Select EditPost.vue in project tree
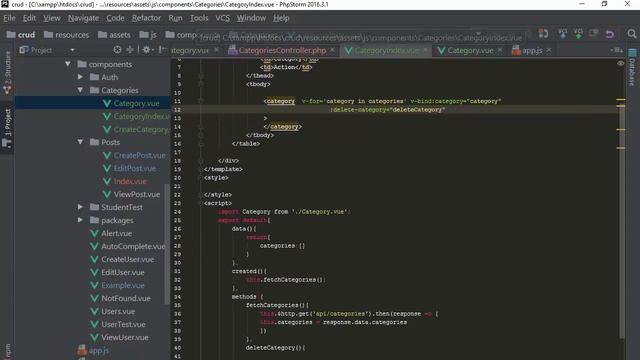 pos(129,168)
